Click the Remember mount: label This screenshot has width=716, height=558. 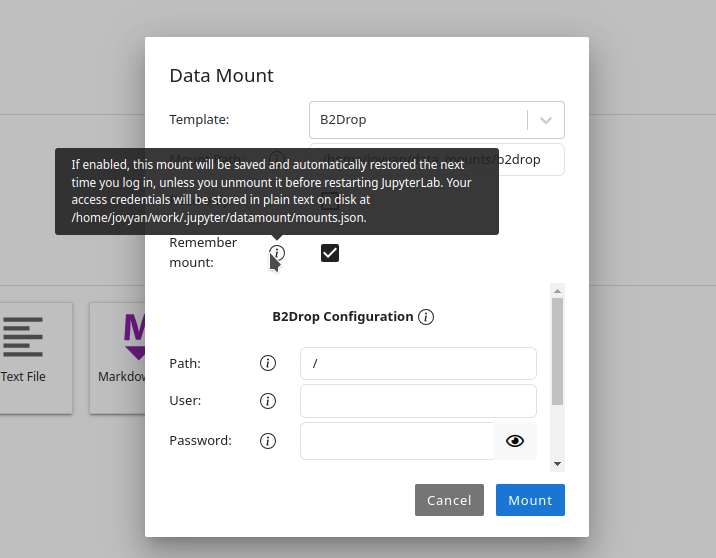203,253
